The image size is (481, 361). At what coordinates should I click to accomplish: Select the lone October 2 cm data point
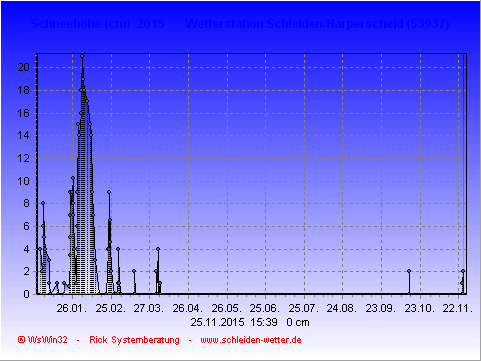click(x=409, y=271)
